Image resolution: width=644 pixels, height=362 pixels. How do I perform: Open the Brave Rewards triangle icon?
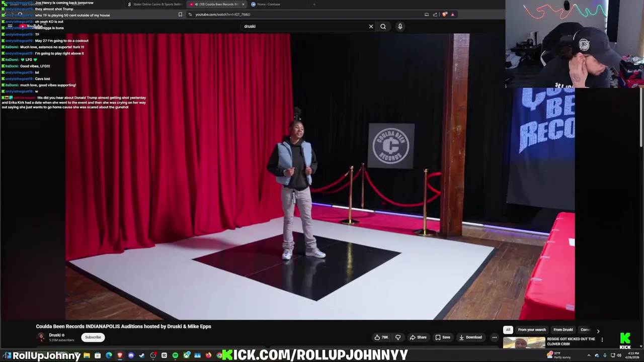pyautogui.click(x=452, y=15)
